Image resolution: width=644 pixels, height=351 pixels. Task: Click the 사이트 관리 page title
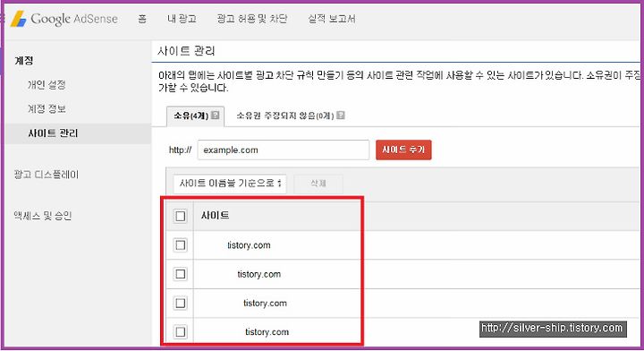pos(186,51)
